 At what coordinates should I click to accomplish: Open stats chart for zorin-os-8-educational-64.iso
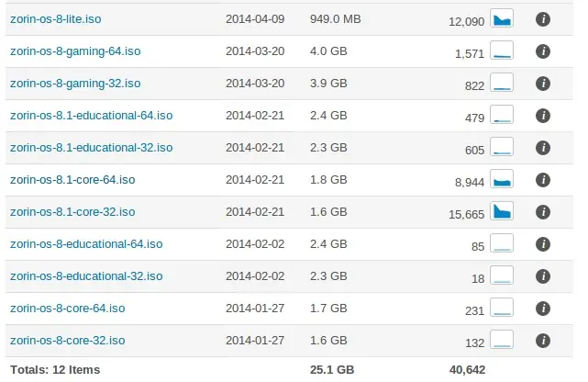coord(502,244)
